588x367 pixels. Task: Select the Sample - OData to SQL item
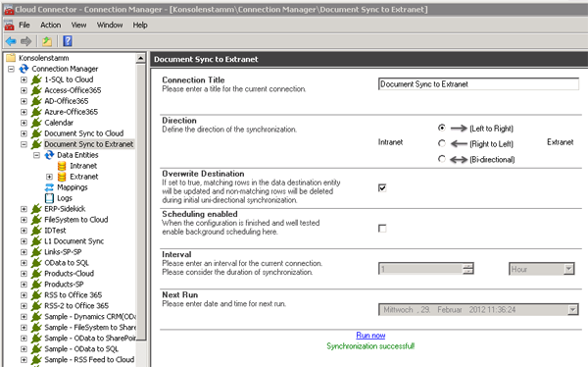coord(81,349)
